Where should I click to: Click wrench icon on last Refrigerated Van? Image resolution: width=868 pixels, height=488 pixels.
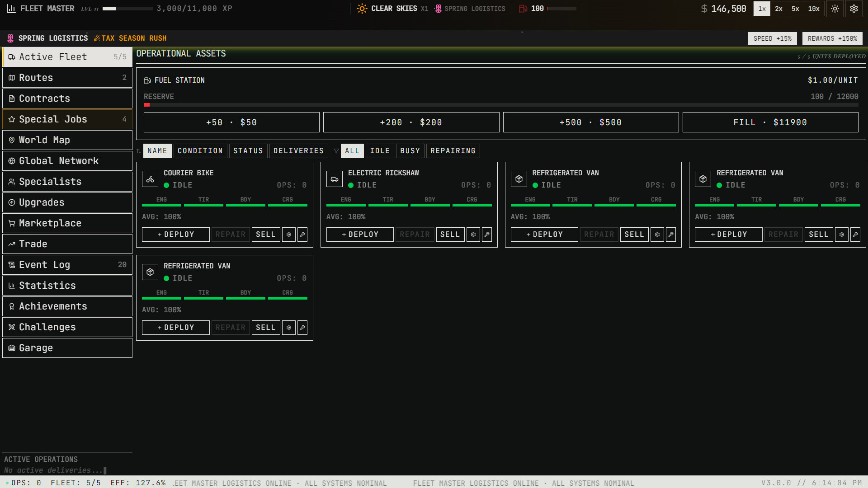click(302, 328)
